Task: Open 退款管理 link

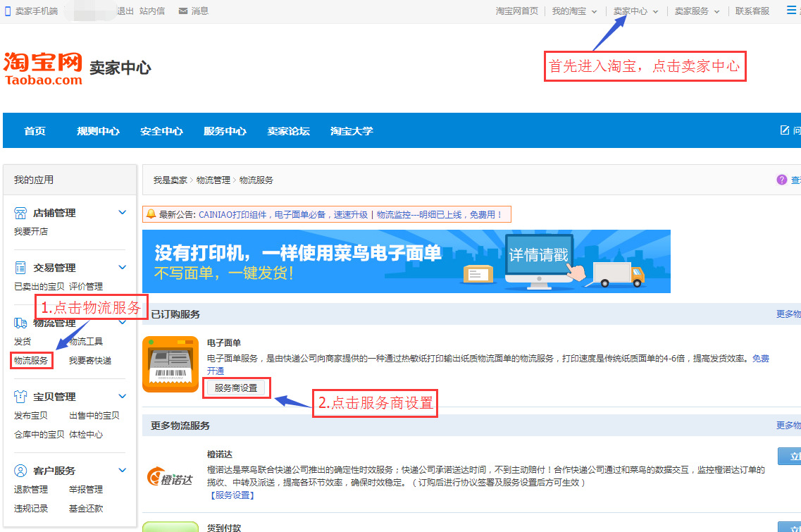Action: click(31, 490)
